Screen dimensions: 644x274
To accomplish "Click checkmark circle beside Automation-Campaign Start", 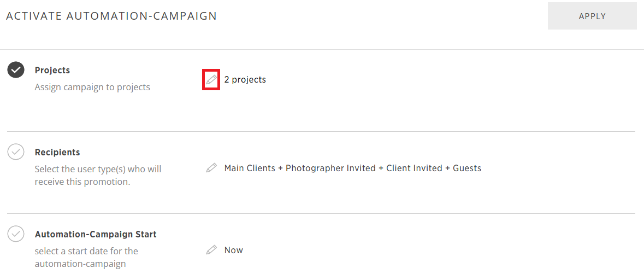I will point(16,234).
